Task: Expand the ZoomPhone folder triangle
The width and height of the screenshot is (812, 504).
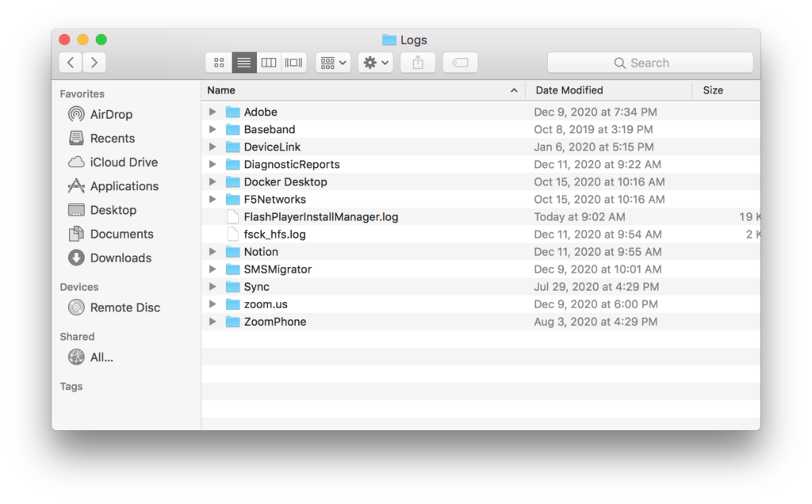Action: (x=213, y=322)
